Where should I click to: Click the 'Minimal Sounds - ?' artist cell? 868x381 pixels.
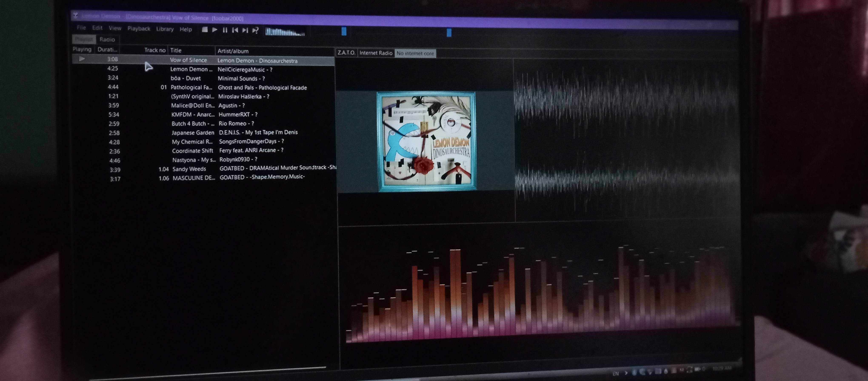click(241, 78)
